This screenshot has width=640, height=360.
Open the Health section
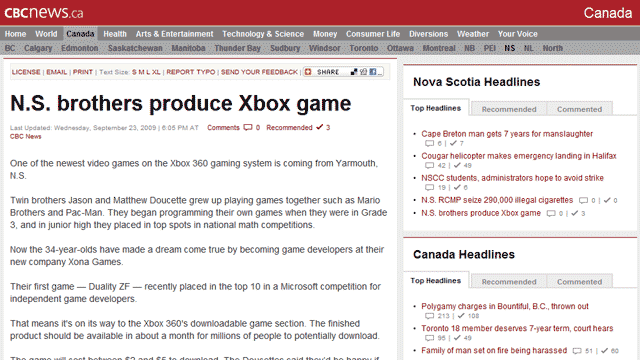tap(115, 34)
